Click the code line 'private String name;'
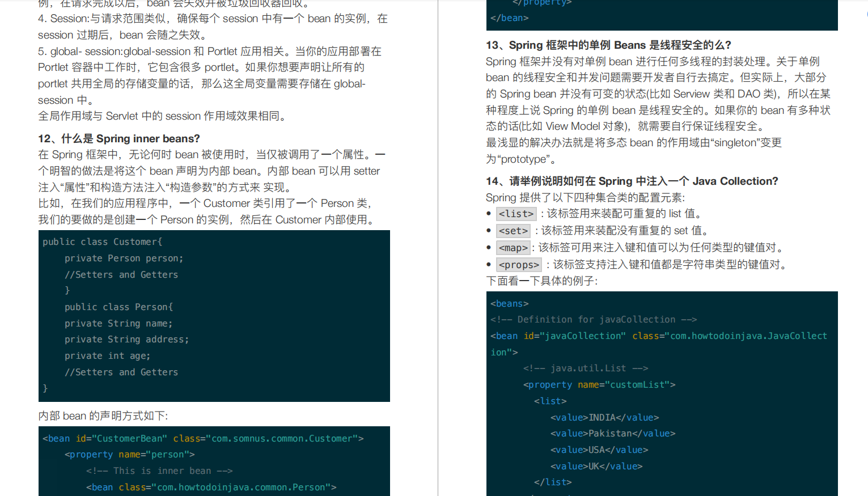The height and width of the screenshot is (496, 868). click(118, 323)
